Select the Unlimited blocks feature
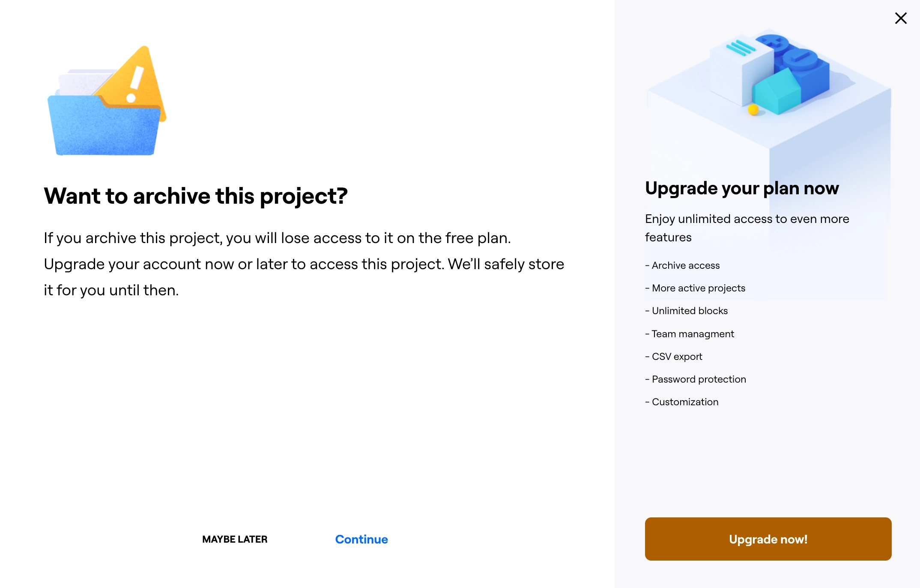Image resolution: width=920 pixels, height=588 pixels. (x=686, y=311)
